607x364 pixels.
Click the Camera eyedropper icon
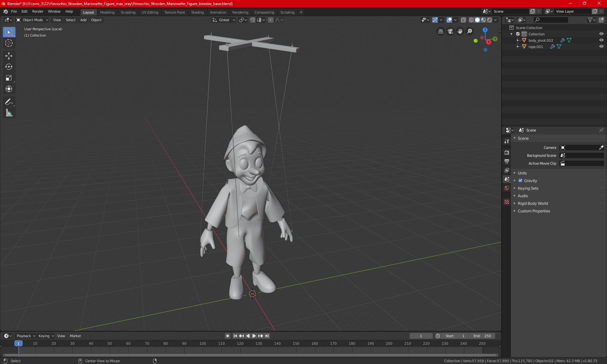(601, 148)
